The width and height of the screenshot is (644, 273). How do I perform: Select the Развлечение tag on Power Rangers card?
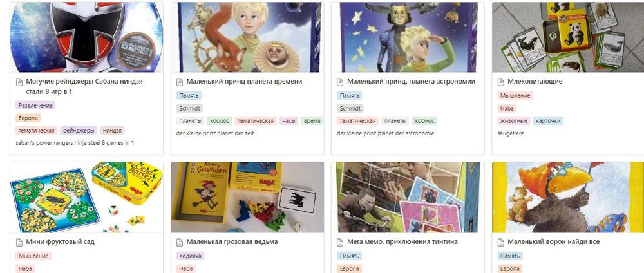(x=35, y=106)
